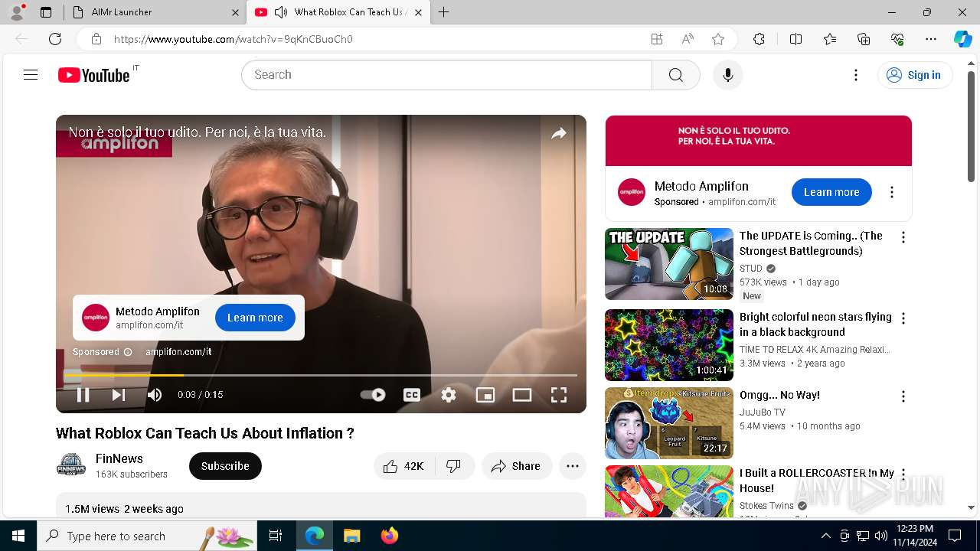980x551 pixels.
Task: Open Edge favorites list
Action: pyautogui.click(x=830, y=39)
